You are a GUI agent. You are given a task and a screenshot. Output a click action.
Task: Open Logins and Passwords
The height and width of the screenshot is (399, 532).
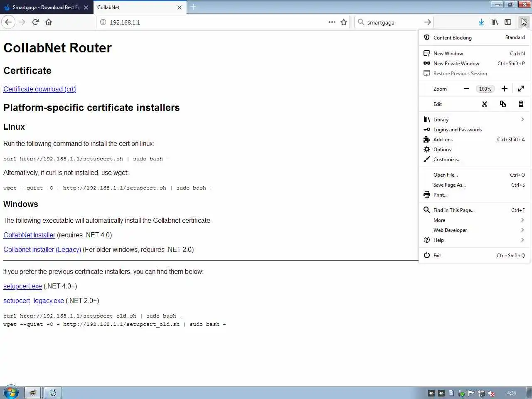[x=474, y=130]
